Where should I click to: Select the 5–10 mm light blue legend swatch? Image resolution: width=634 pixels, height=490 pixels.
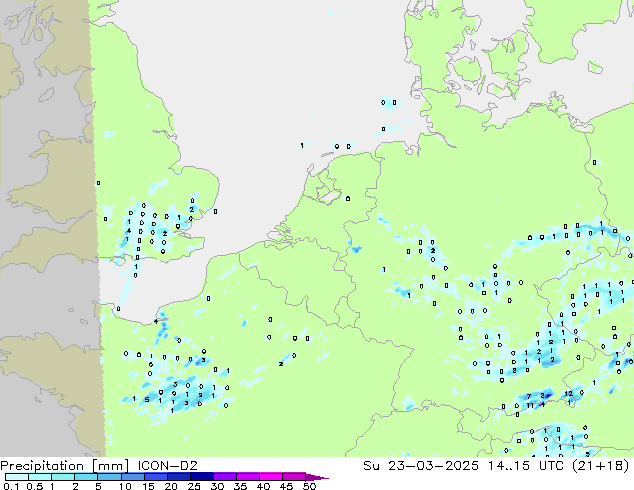(109, 477)
